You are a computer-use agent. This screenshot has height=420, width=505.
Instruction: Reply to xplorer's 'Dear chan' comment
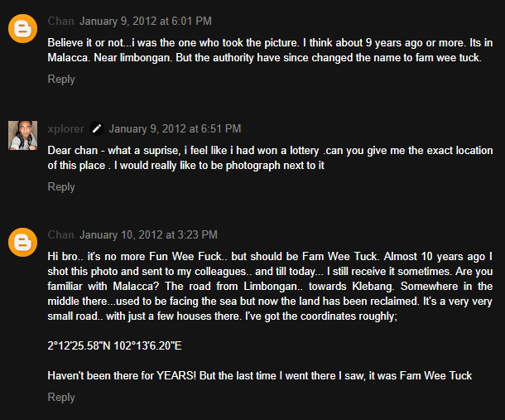tap(61, 187)
